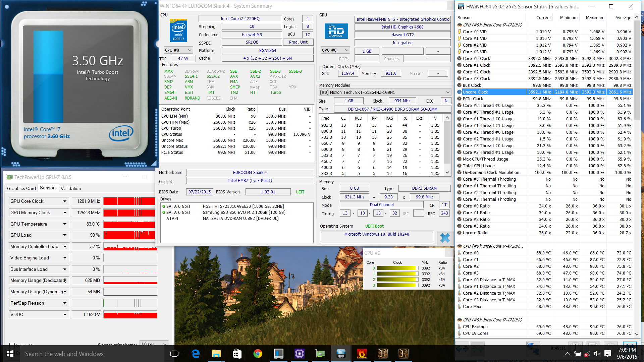644x362 pixels.
Task: Open the network status tray icon
Action: pos(587,354)
